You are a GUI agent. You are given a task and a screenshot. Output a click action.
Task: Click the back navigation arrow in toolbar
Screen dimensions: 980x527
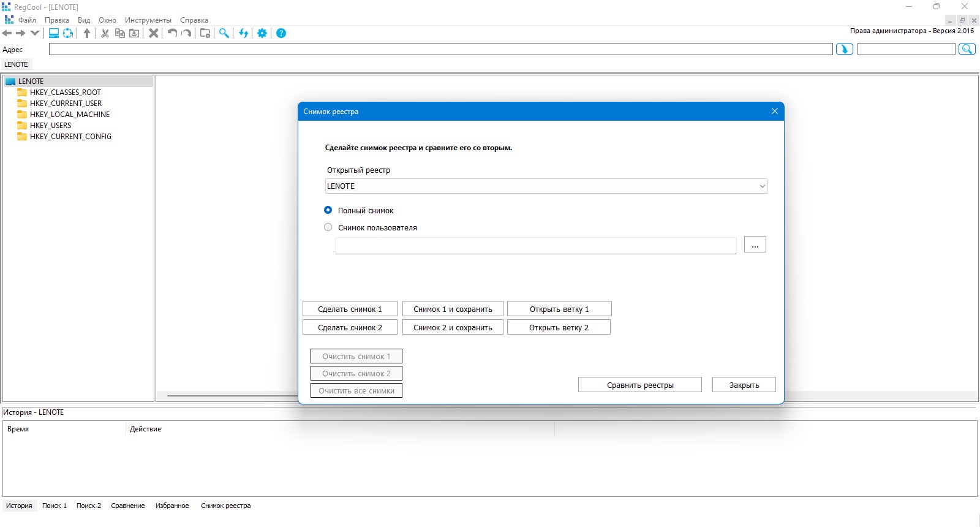pos(7,33)
